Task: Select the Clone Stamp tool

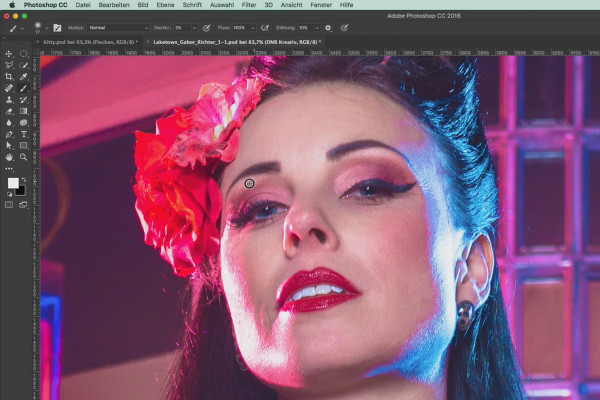Action: point(9,100)
